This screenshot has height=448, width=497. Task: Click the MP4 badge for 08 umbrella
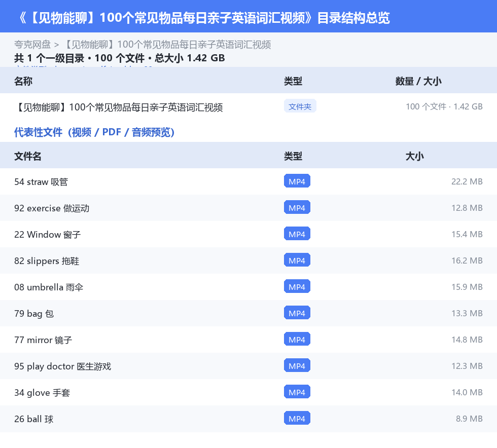coord(297,286)
